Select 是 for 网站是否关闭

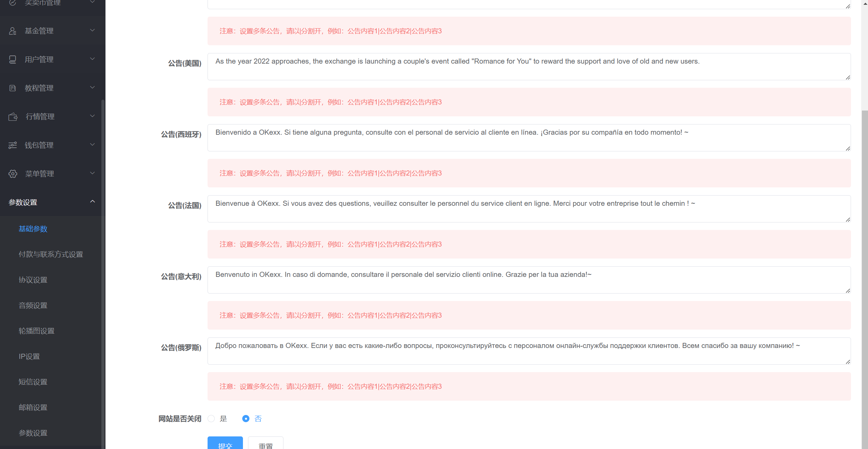tap(211, 418)
